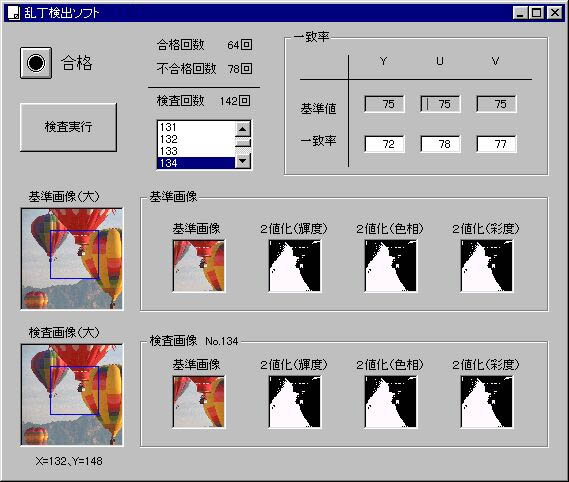The image size is (569, 482).
Task: Click the 検査画像(大) balloon image
Action: [72, 395]
